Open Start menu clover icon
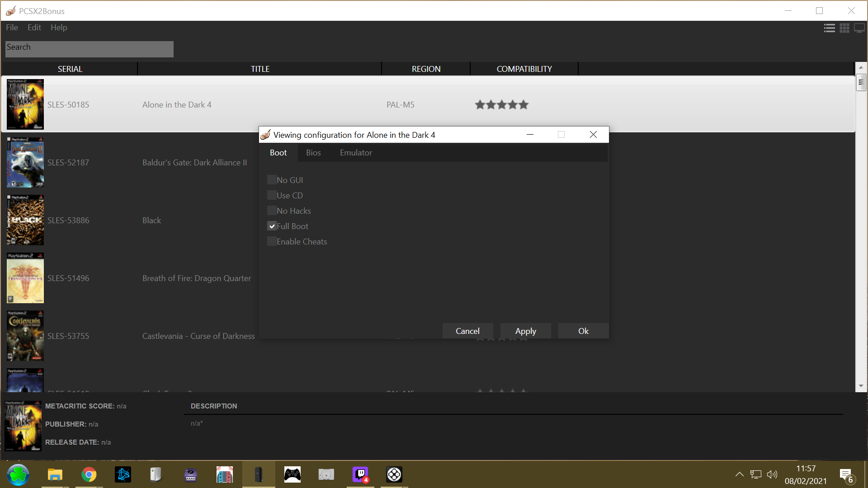Image resolution: width=868 pixels, height=488 pixels. click(x=18, y=474)
